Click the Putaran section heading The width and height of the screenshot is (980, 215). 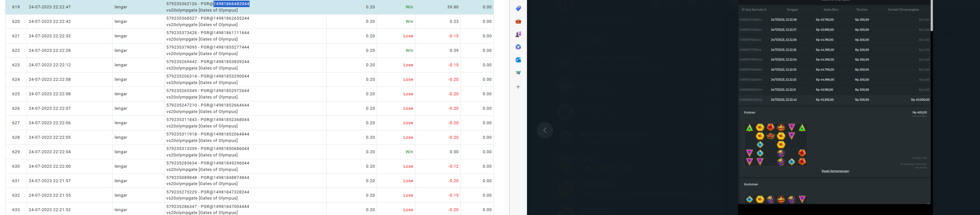[x=749, y=113]
